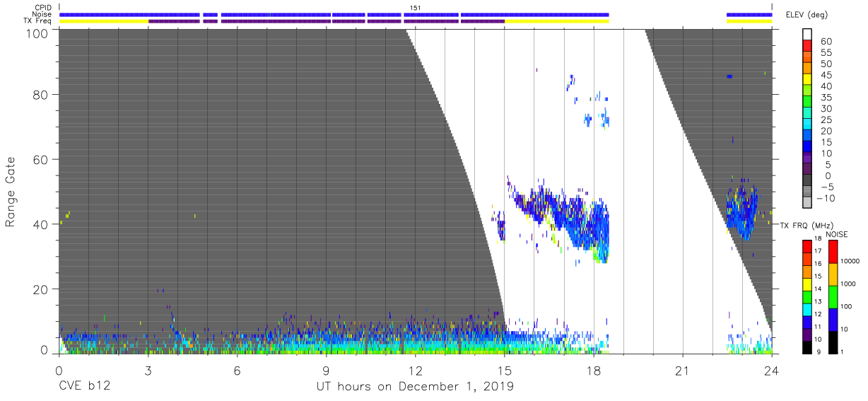Click the 'NOISE' legend title
The width and height of the screenshot is (868, 401).
(x=837, y=234)
